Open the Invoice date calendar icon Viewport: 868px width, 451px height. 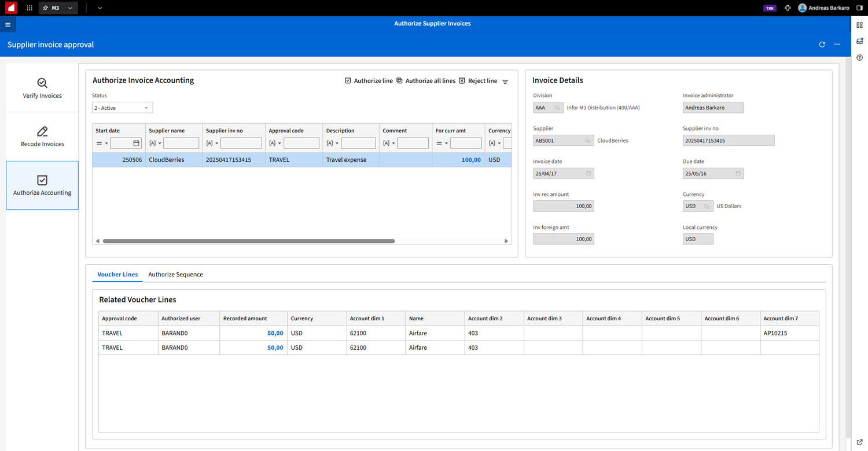589,173
